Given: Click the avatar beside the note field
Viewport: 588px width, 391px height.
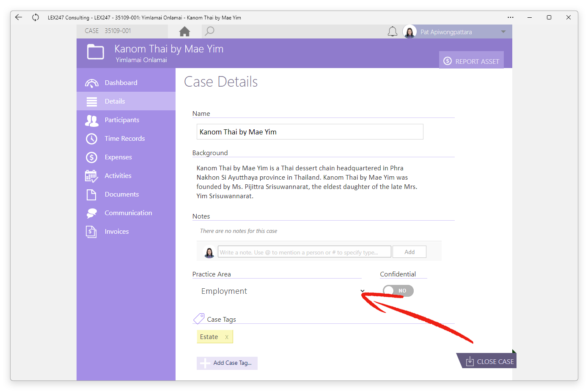Looking at the screenshot, I should (209, 252).
